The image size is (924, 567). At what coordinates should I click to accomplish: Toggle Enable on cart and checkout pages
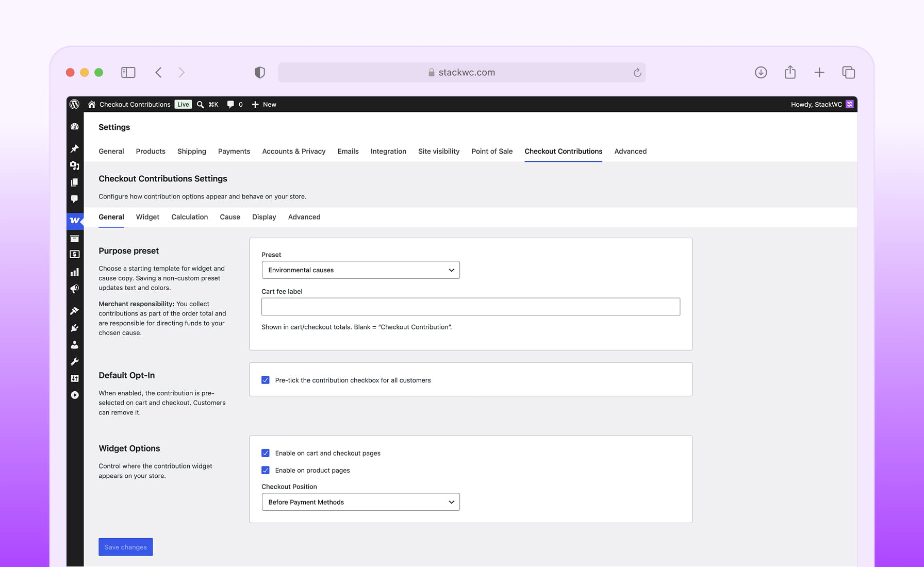(266, 453)
